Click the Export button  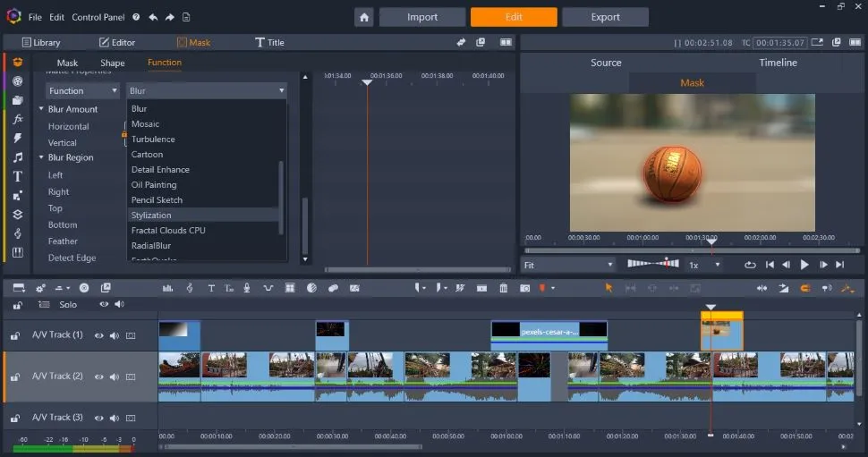tap(605, 17)
